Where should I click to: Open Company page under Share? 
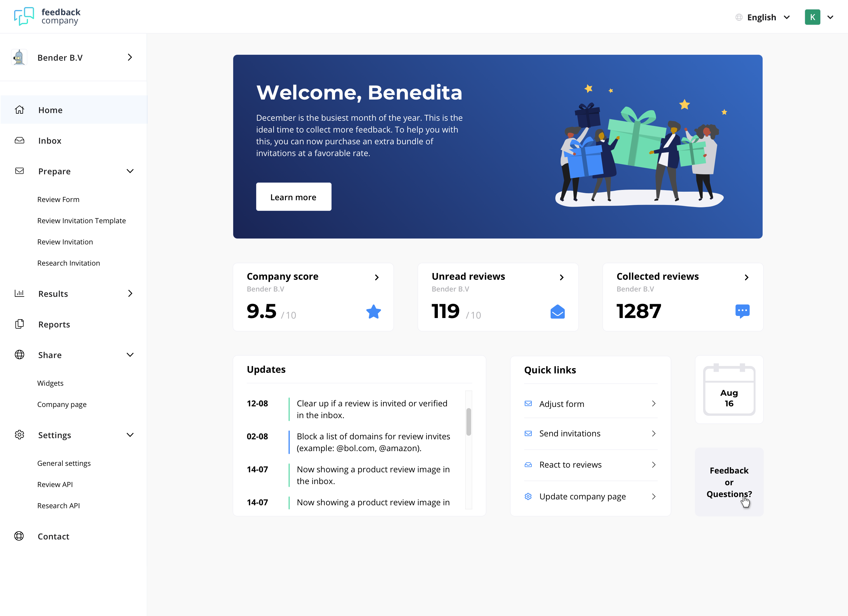pos(62,404)
